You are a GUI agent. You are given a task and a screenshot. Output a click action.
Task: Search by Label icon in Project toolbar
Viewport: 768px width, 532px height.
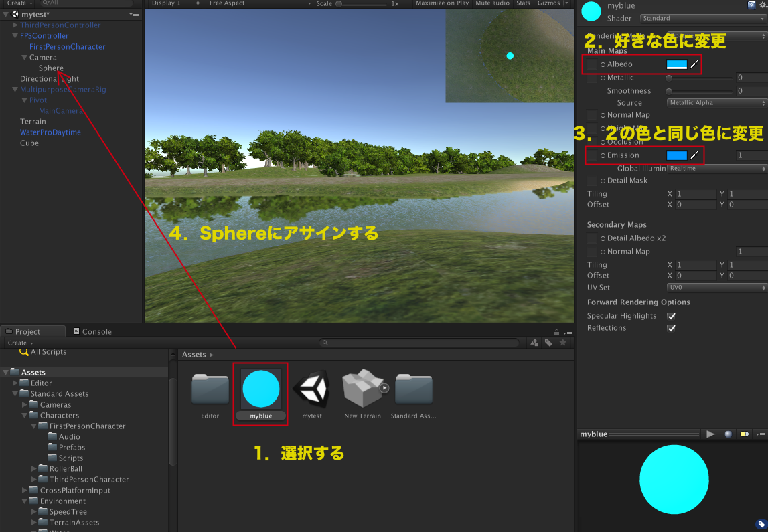548,343
